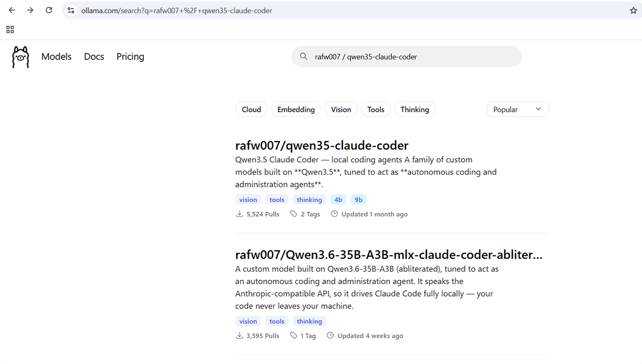Toggle the Cloud filter chip
Screen dimensions: 642x364
(x=251, y=110)
